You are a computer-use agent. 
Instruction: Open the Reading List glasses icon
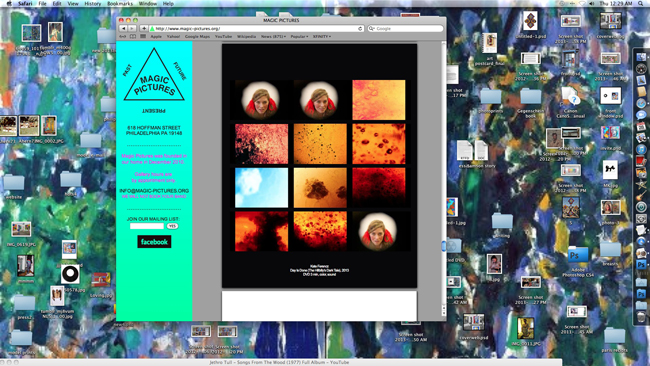click(x=123, y=36)
